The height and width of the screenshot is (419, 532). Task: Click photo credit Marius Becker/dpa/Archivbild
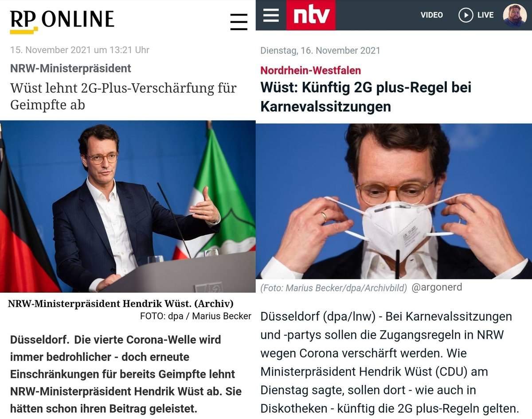coord(333,288)
